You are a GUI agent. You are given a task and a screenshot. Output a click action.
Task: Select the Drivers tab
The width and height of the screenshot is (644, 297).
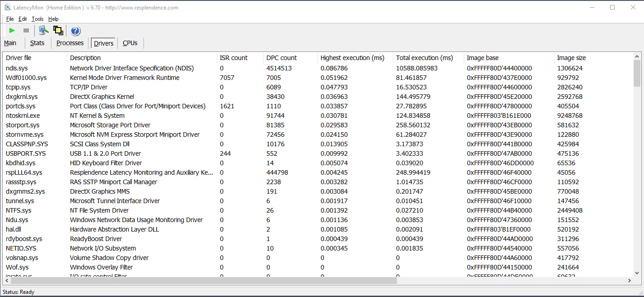coord(104,43)
